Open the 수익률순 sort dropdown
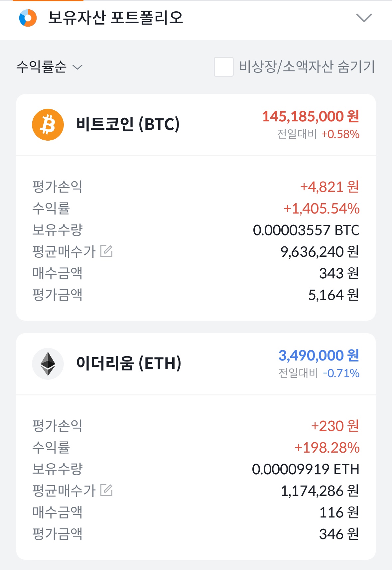 click(x=49, y=67)
